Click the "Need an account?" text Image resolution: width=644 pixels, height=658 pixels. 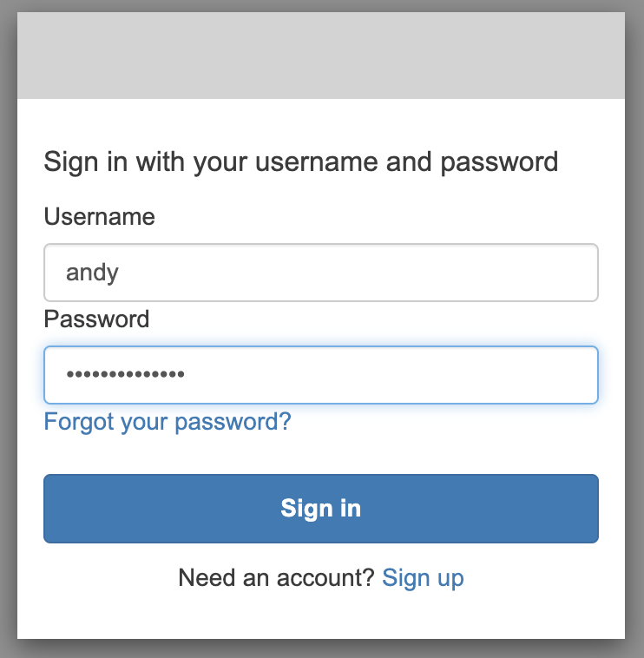276,577
